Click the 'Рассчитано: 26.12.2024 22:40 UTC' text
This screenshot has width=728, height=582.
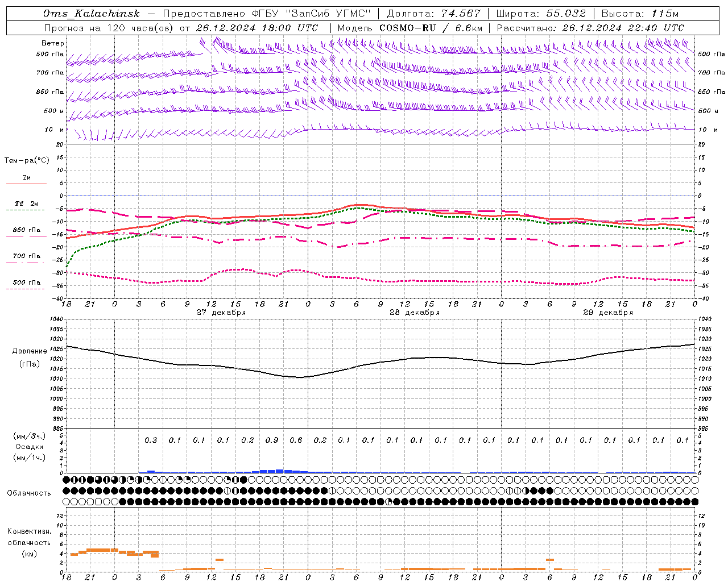click(x=590, y=28)
